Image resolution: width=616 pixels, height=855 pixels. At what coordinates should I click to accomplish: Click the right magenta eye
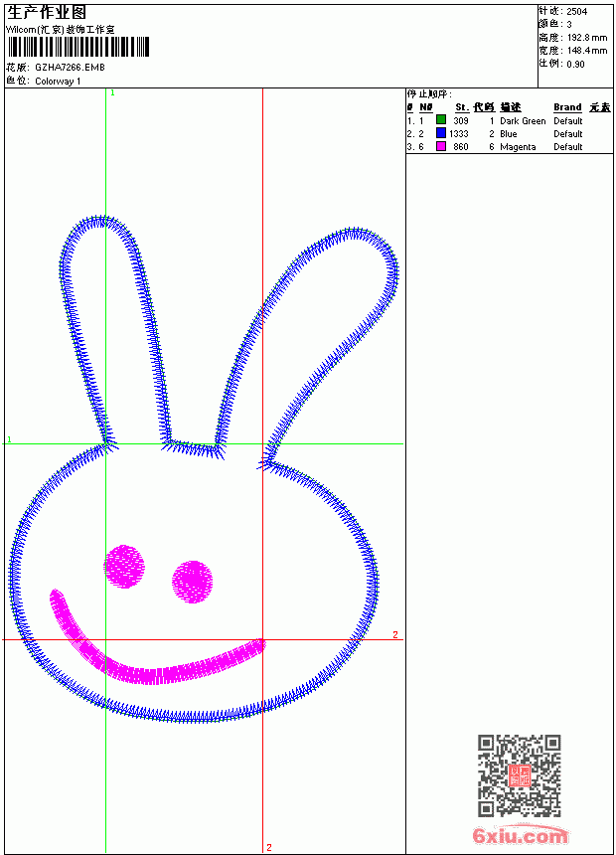pos(193,582)
